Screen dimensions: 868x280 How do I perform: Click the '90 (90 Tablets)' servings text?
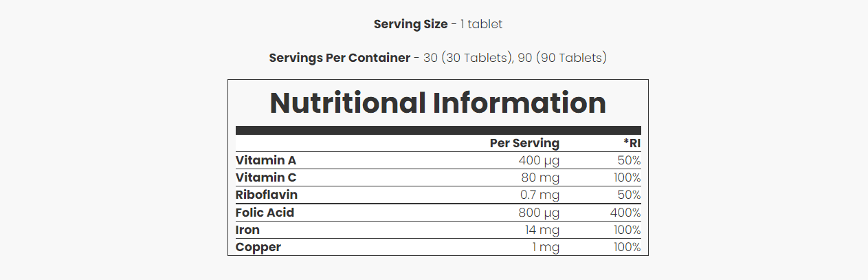point(562,58)
